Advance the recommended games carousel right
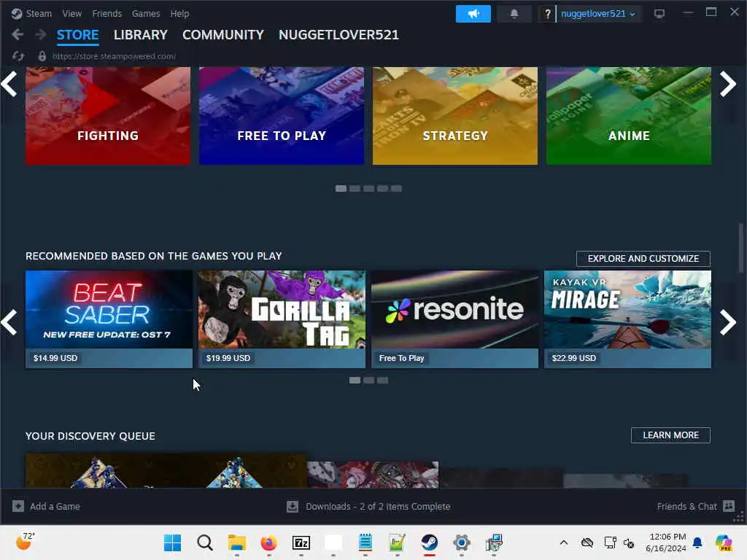The image size is (747, 560). click(728, 322)
